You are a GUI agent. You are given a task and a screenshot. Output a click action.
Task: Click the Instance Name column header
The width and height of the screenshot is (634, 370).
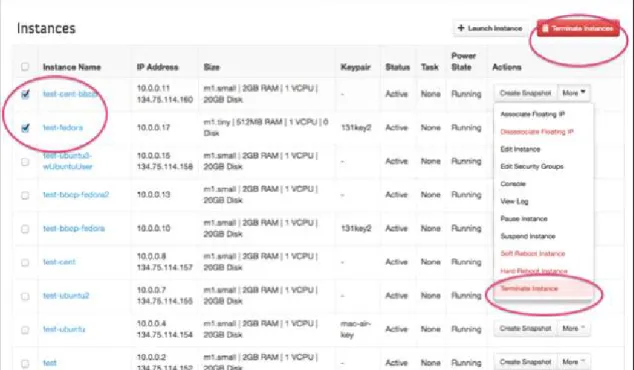click(72, 67)
